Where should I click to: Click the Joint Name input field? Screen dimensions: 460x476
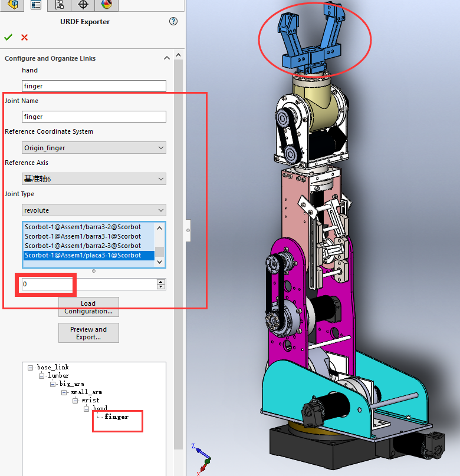[94, 117]
